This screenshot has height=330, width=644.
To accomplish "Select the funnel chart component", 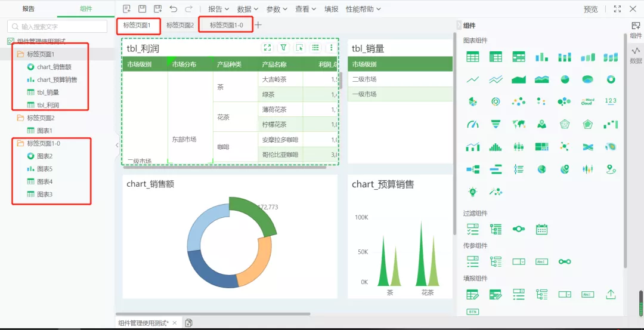I will coord(496,124).
